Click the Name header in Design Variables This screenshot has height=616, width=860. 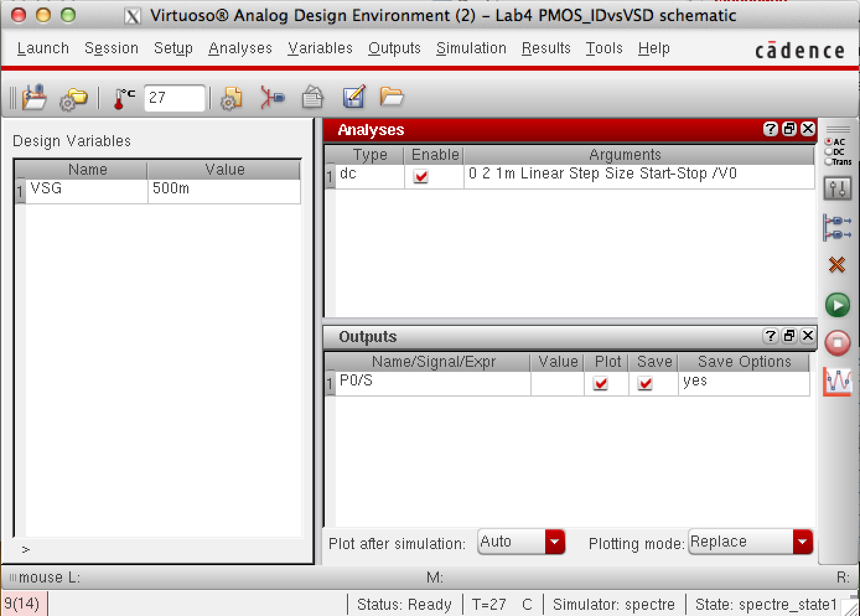(x=87, y=170)
